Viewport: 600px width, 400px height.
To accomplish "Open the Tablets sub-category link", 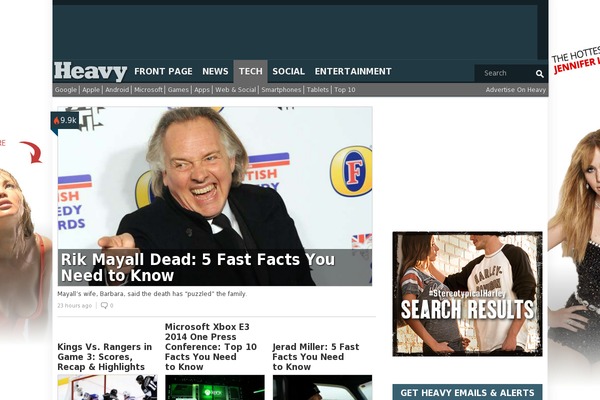I will pos(318,90).
